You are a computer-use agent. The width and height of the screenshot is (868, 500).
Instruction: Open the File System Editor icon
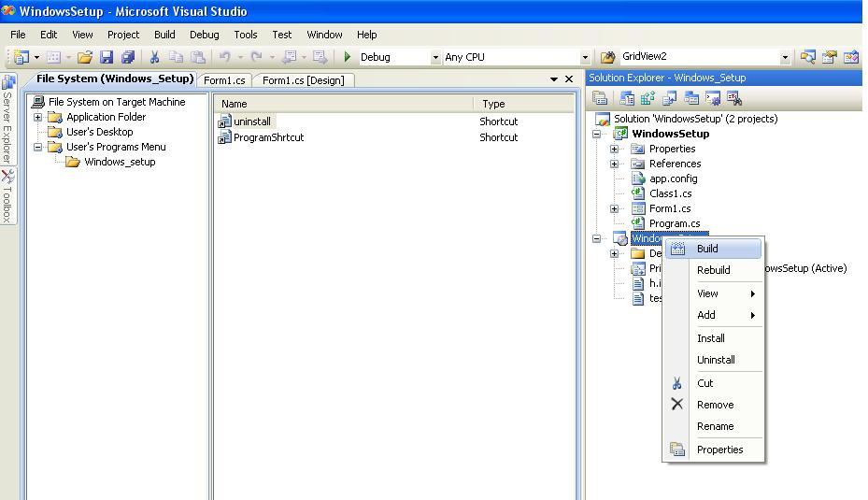click(x=627, y=98)
